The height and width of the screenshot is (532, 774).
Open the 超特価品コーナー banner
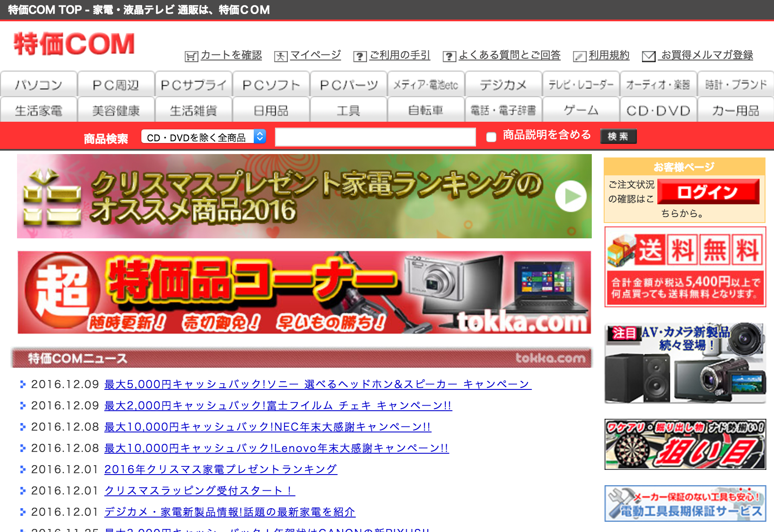pos(304,292)
